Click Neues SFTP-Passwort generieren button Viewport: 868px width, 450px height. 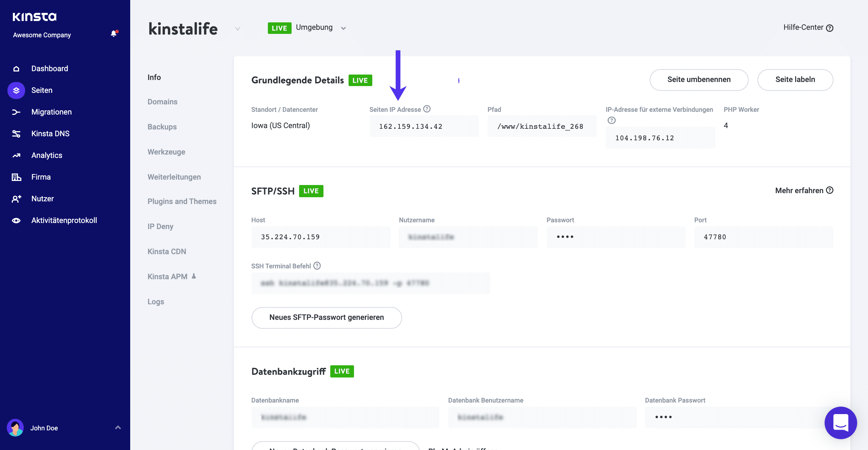326,318
